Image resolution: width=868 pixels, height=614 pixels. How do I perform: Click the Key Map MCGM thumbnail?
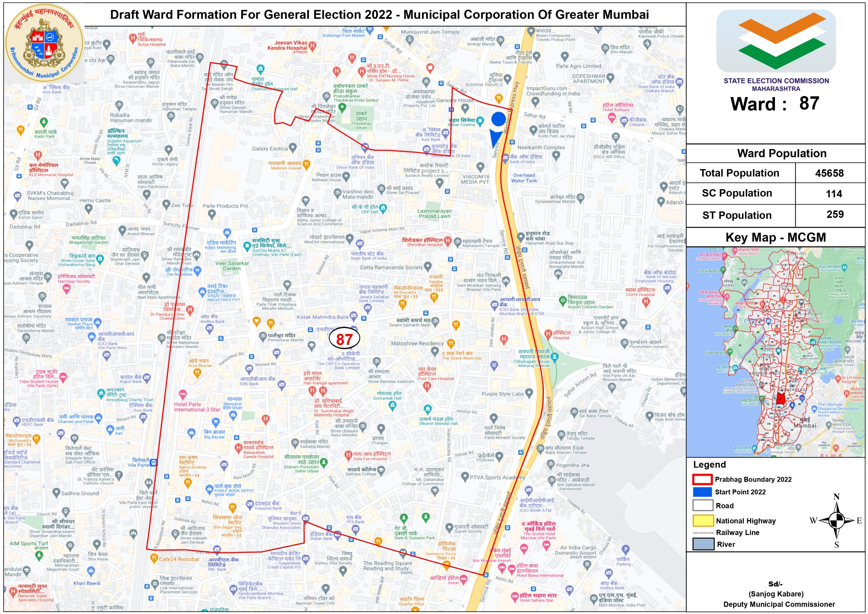tap(775, 352)
